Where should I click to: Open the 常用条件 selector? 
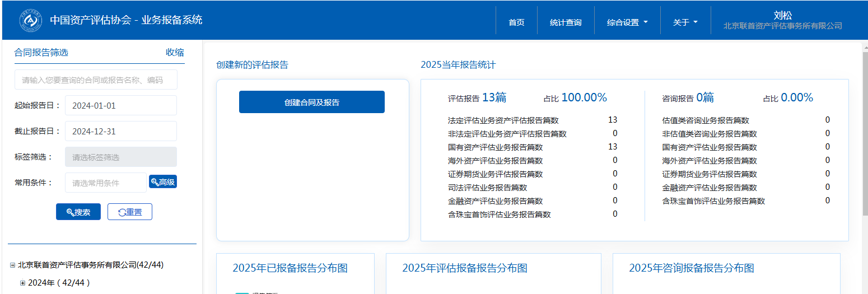click(x=105, y=183)
